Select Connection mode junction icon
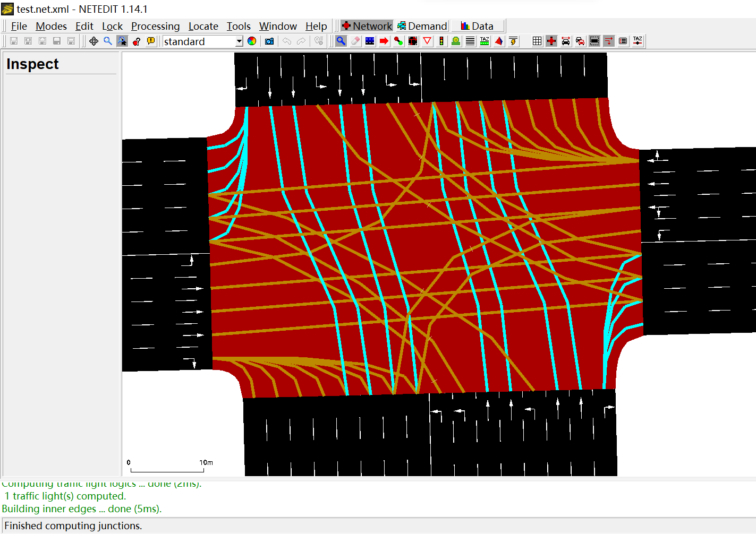The image size is (756, 534). click(413, 41)
